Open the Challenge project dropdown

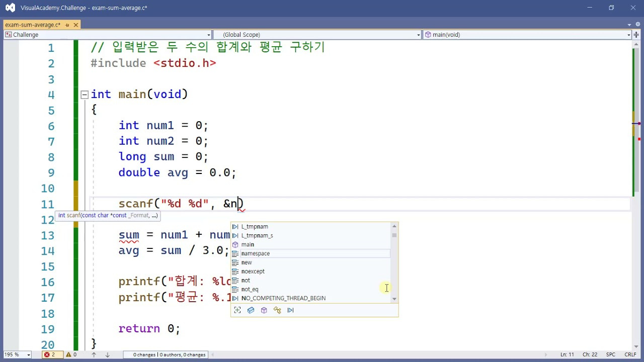tap(108, 35)
